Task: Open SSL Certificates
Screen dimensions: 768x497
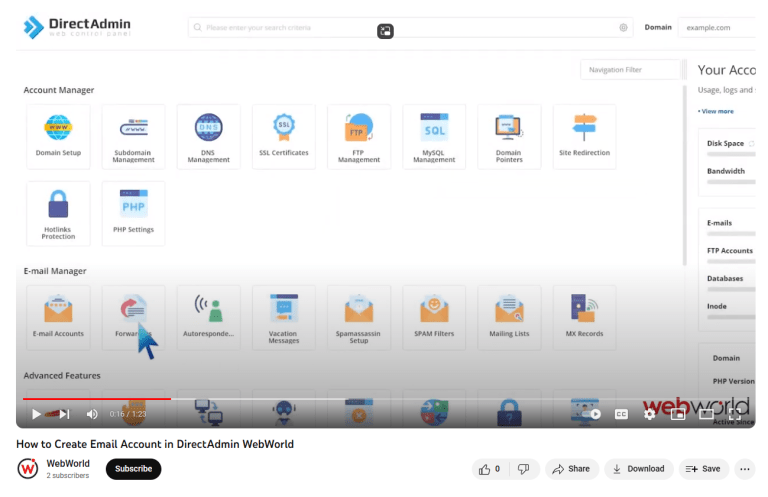Action: click(284, 137)
